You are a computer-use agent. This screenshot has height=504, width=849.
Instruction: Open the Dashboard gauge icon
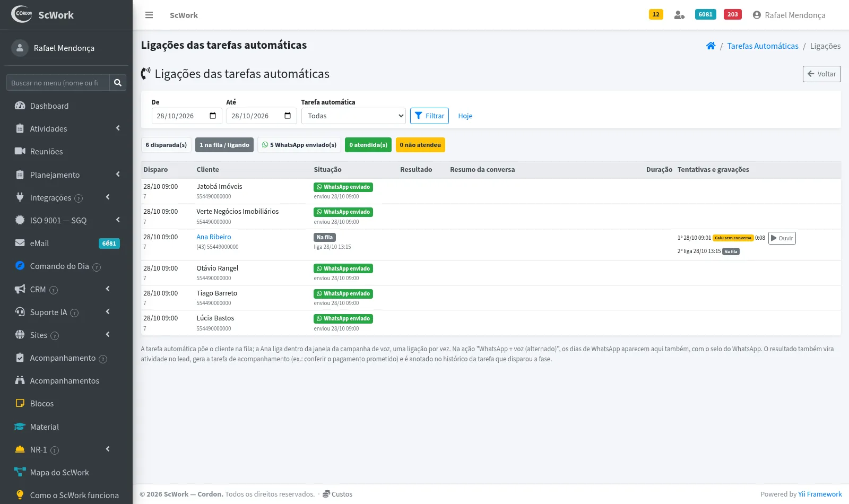[20, 106]
